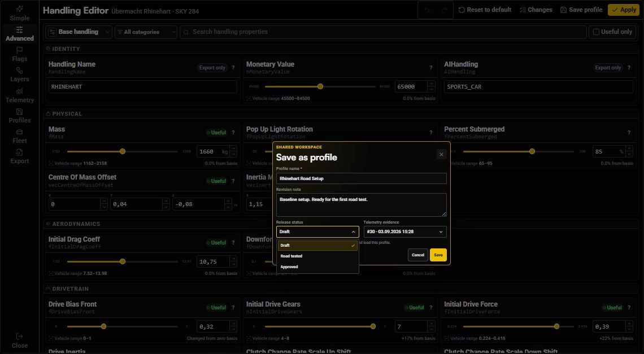Open the Flags section
Viewport: 644px width, 354px height.
coord(20,54)
